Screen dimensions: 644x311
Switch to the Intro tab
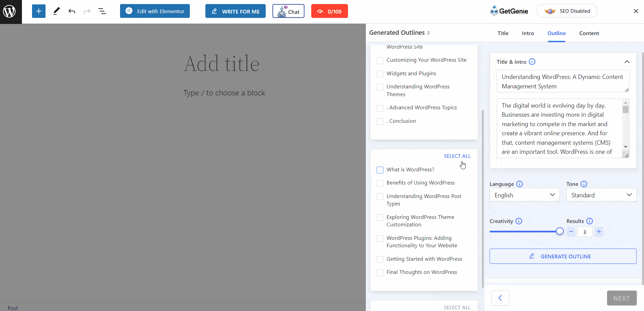coord(528,33)
